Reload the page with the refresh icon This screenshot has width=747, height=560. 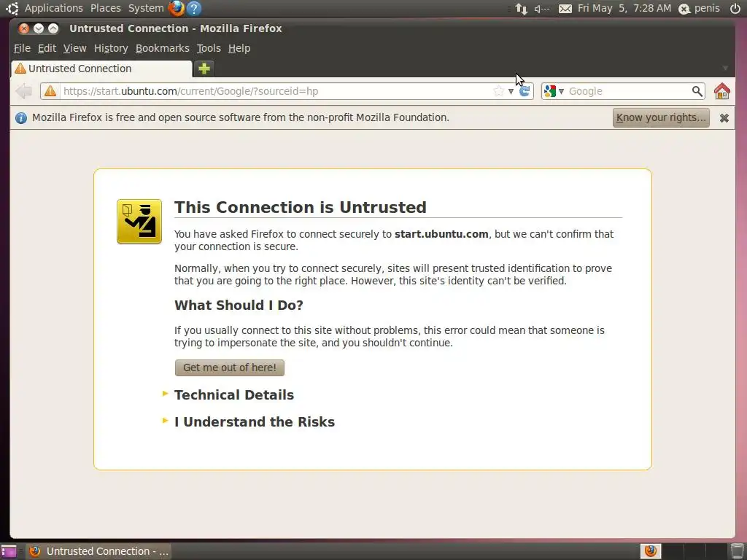point(525,91)
